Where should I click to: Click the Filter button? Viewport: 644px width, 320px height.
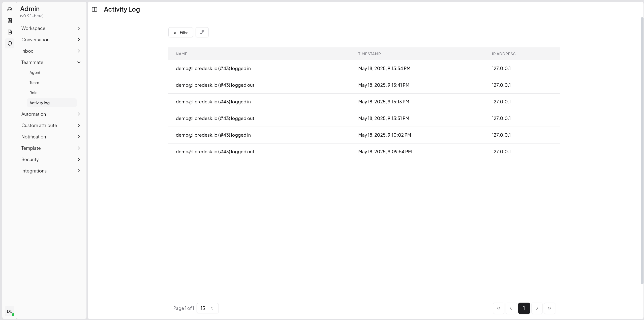(180, 32)
